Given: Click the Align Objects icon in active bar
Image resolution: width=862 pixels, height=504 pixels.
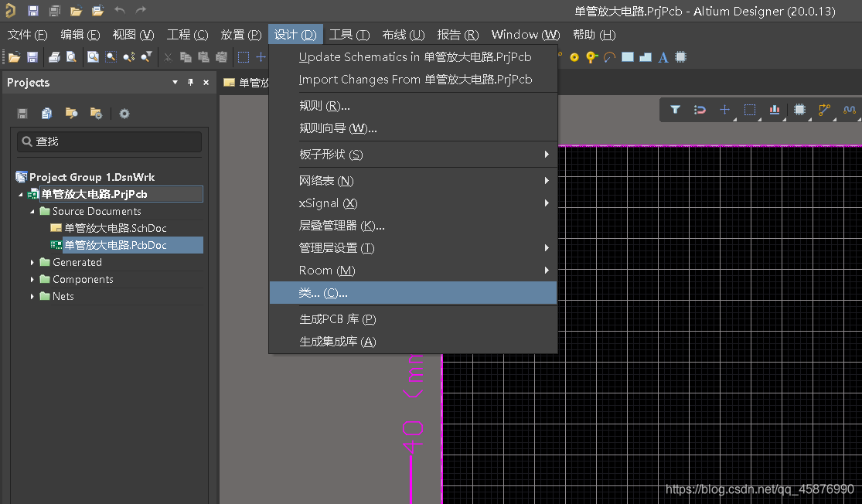Looking at the screenshot, I should coord(775,110).
